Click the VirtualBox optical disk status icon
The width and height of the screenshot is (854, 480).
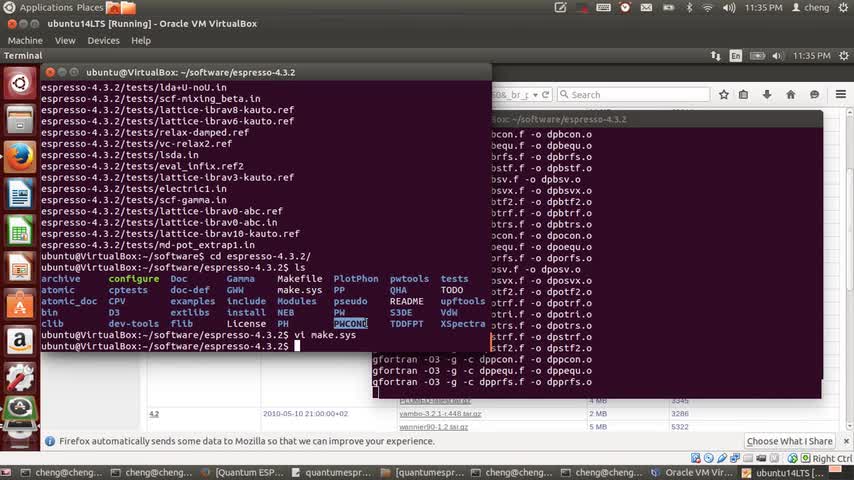pos(709,458)
